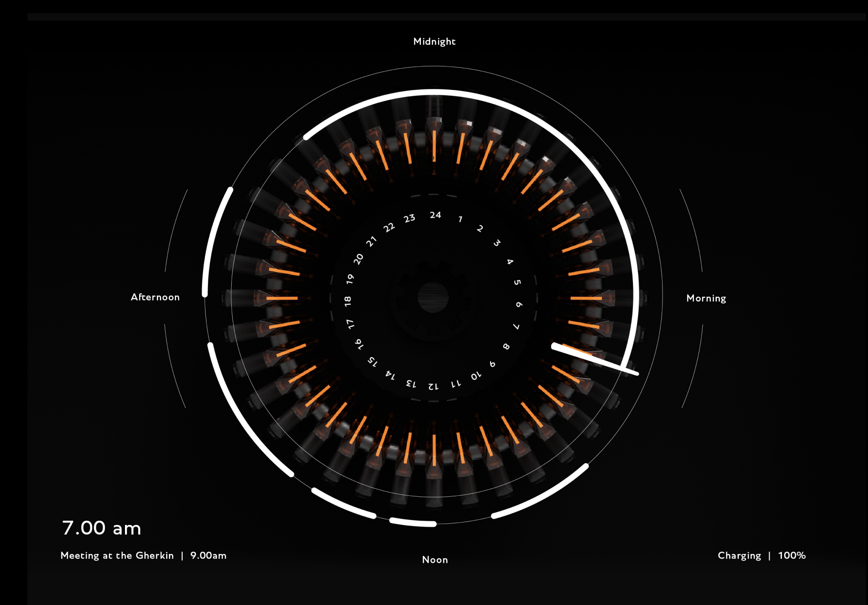Select hour 7 on the inner dial
This screenshot has height=605, width=868.
point(516,326)
